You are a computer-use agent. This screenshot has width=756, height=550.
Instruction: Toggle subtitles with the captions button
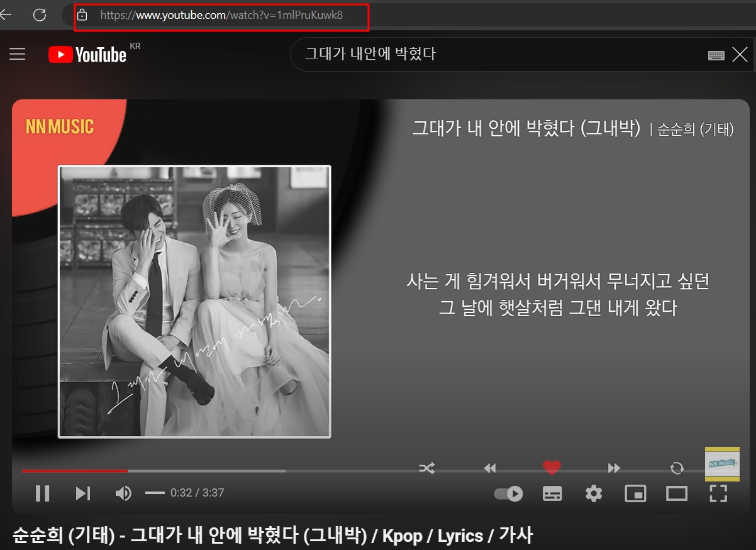point(552,493)
